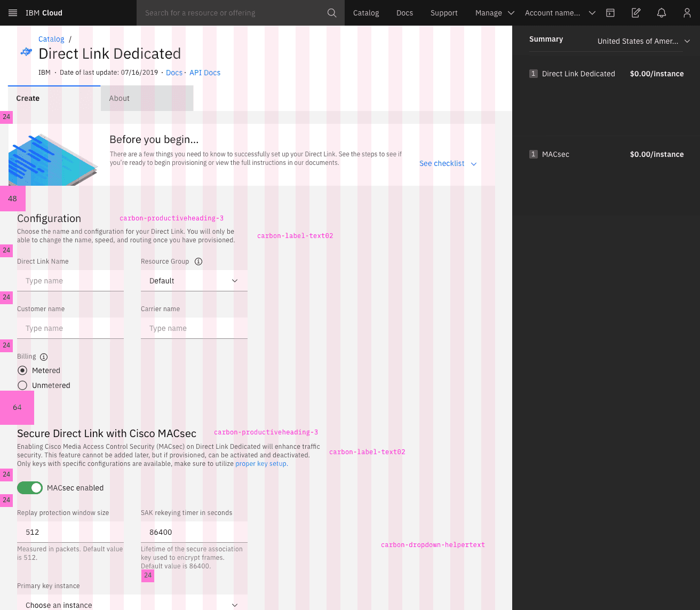Switch to the Create tab
The width and height of the screenshot is (700, 610).
pos(54,98)
